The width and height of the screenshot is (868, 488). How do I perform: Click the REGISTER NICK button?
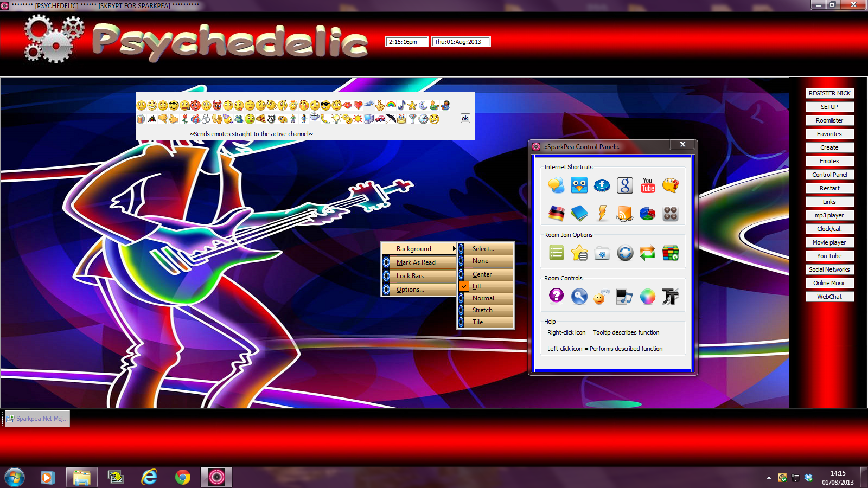tap(829, 93)
